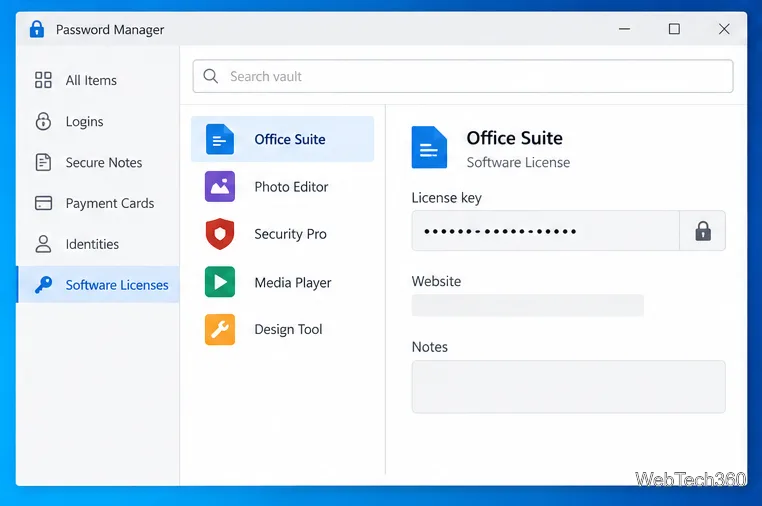Click the Security Pro red shield icon
The width and height of the screenshot is (762, 506).
click(220, 234)
